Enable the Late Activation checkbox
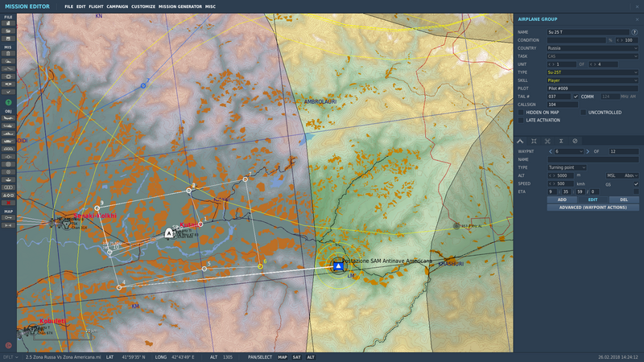Viewport: 644px width, 362px height. point(521,120)
